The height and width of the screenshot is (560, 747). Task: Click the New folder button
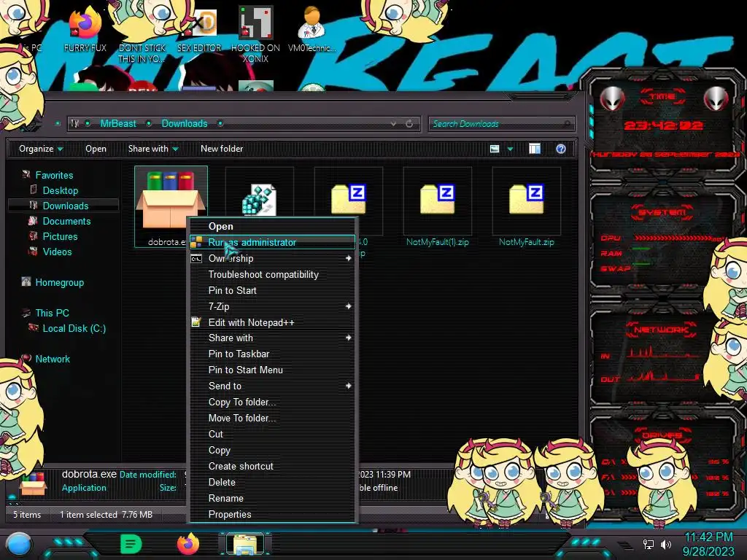pyautogui.click(x=222, y=149)
